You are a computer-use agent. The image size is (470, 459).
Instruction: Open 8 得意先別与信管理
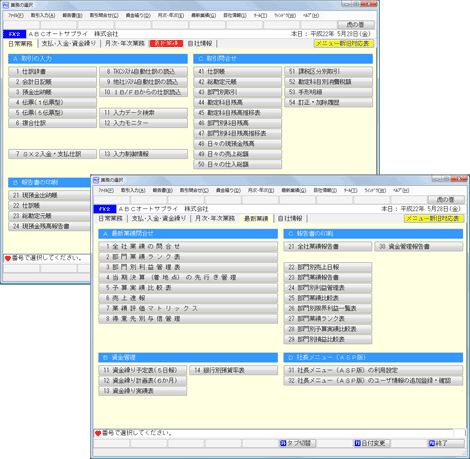coord(188,319)
